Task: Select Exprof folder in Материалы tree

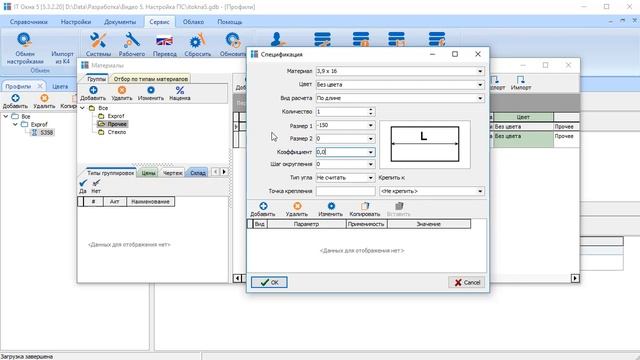Action: (116, 116)
